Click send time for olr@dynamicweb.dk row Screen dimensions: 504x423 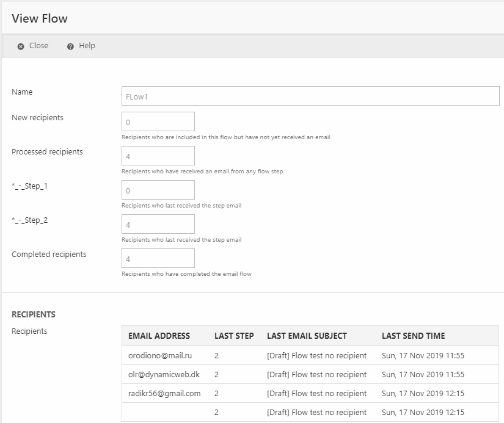click(x=423, y=374)
